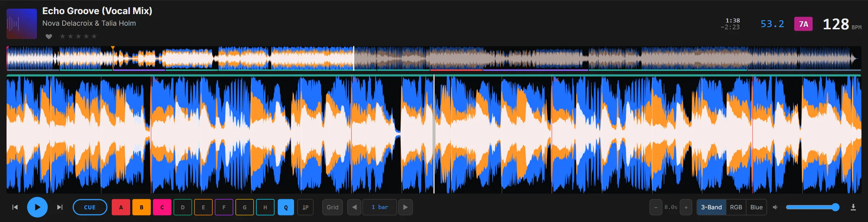The height and width of the screenshot is (222, 868).
Task: Rate track two stars
Action: pos(71,36)
